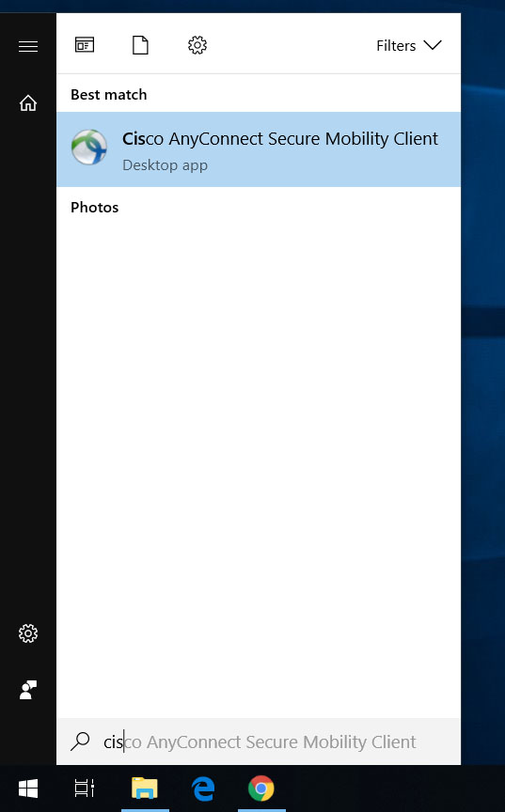The width and height of the screenshot is (505, 812).
Task: Open the Windows Start button
Action: click(x=28, y=789)
